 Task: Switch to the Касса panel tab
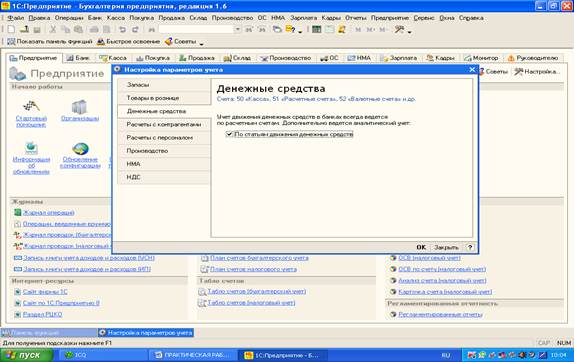point(113,58)
